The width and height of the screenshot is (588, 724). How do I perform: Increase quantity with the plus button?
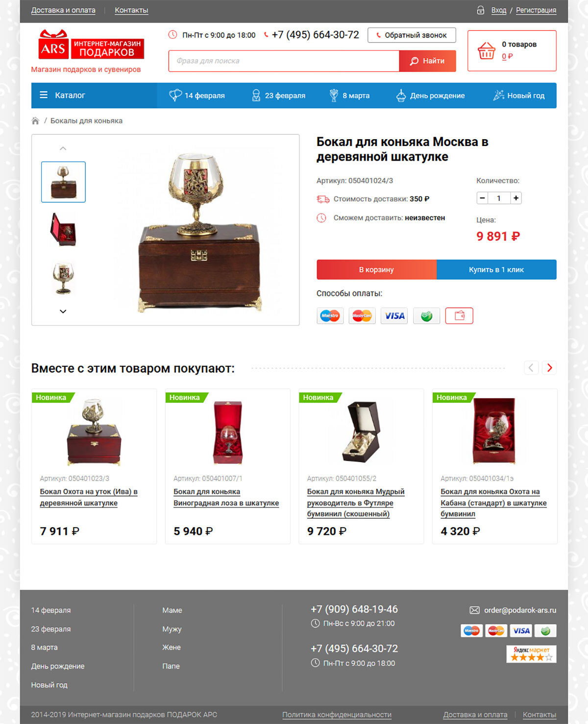[x=515, y=198]
